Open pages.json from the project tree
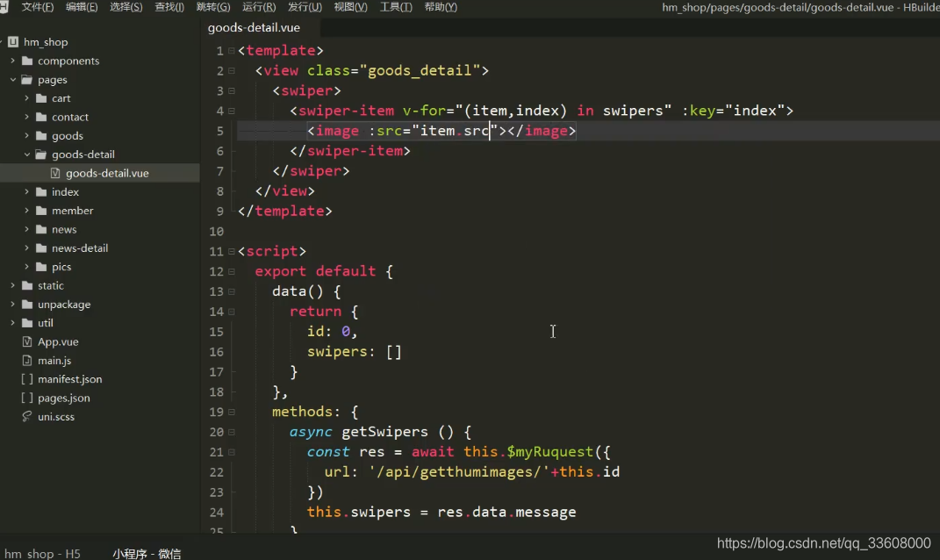This screenshot has height=560, width=940. point(63,398)
